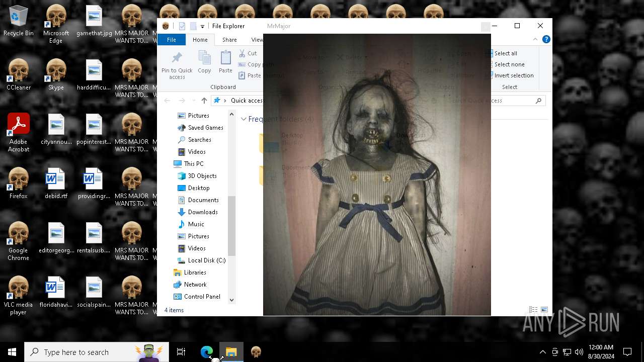Collapse the Frequent folders section
This screenshot has height=362, width=644.
(244, 119)
